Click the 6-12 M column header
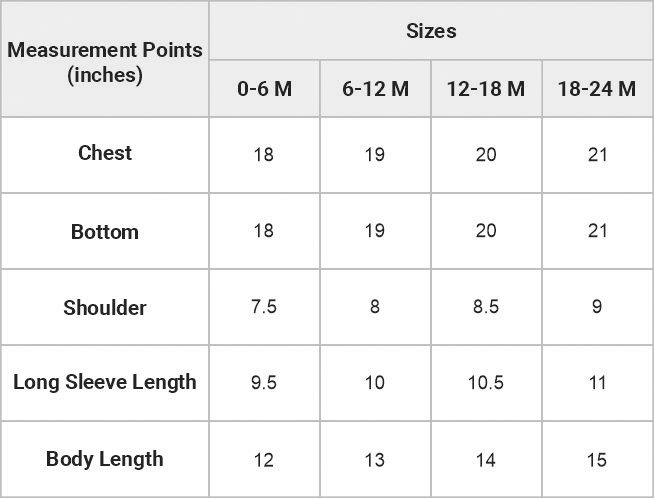 (x=375, y=88)
